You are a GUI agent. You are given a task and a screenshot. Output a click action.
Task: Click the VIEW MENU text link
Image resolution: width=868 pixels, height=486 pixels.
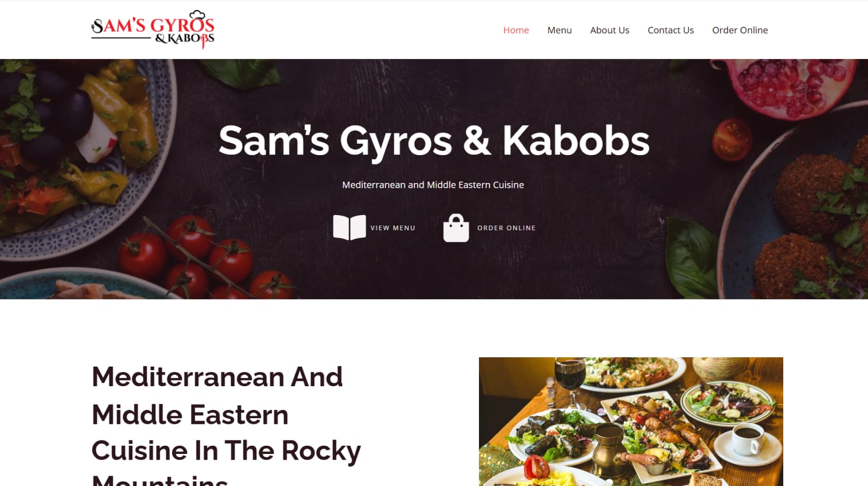pos(393,228)
